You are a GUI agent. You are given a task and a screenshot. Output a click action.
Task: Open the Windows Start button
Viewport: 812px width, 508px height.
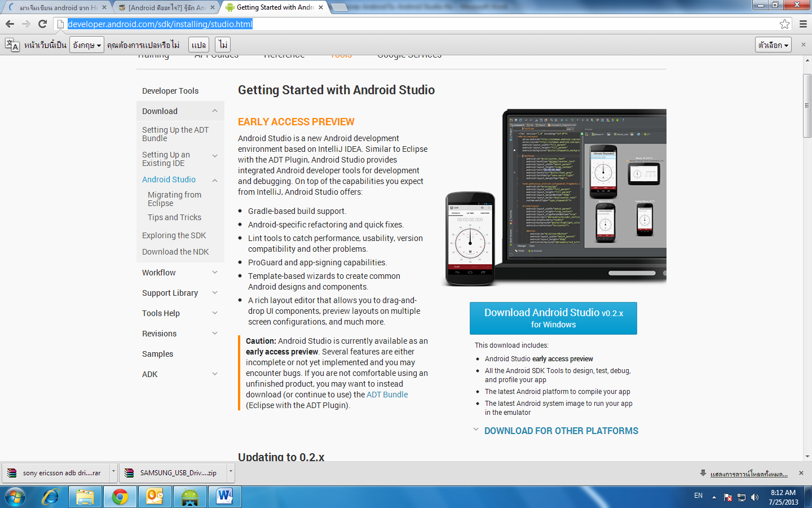15,497
